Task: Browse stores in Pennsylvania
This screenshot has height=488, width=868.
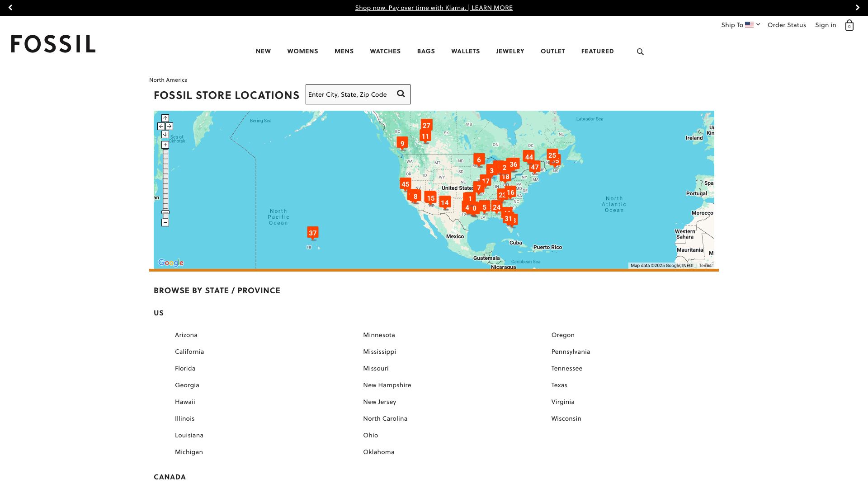Action: pos(571,352)
